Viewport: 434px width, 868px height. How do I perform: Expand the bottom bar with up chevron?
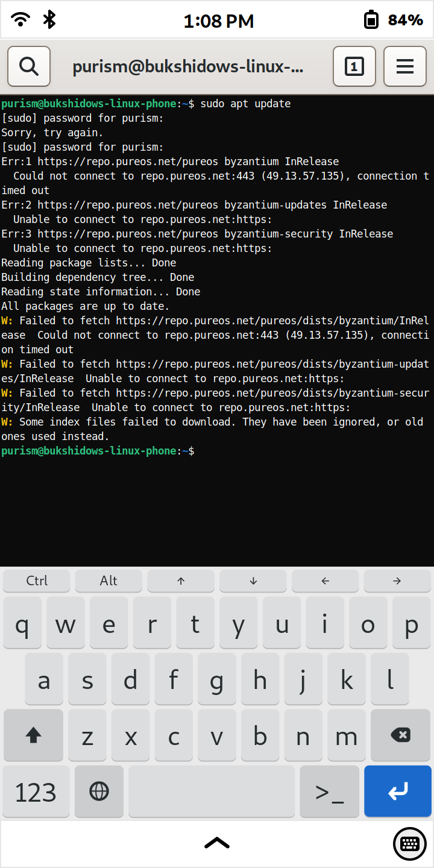click(217, 843)
